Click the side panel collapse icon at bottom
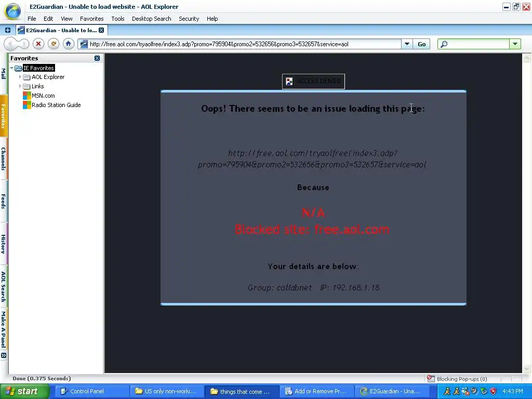 pyautogui.click(x=4, y=355)
